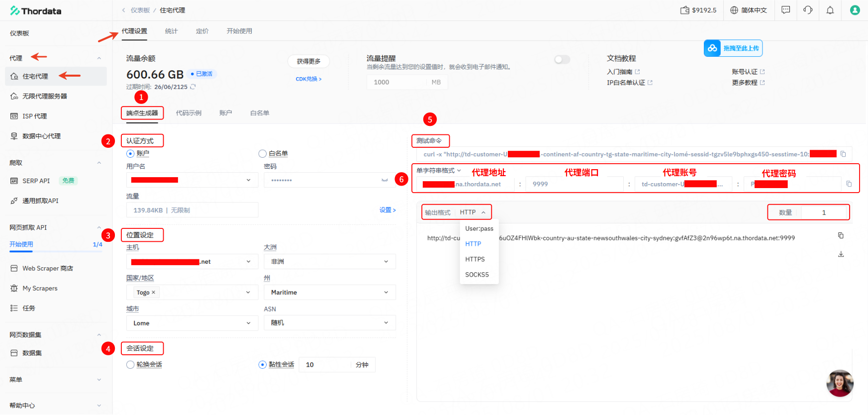Screen dimensions: 868x415
Task: Select rotating session radio button
Action: point(130,364)
